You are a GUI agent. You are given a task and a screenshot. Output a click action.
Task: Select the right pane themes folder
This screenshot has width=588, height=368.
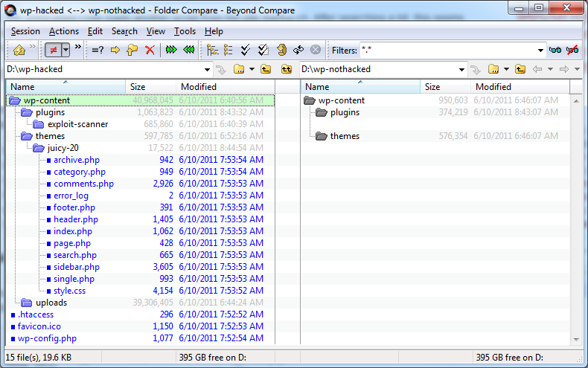click(345, 136)
